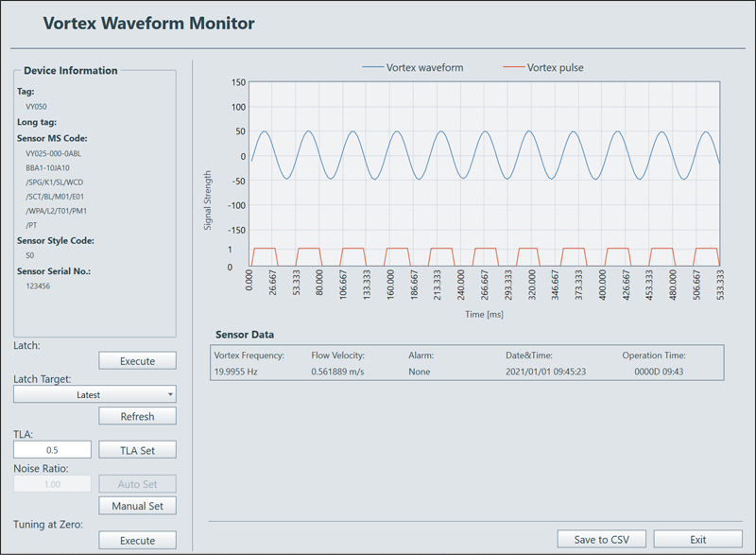This screenshot has width=756, height=555.
Task: Click the Refresh button
Action: click(x=137, y=416)
